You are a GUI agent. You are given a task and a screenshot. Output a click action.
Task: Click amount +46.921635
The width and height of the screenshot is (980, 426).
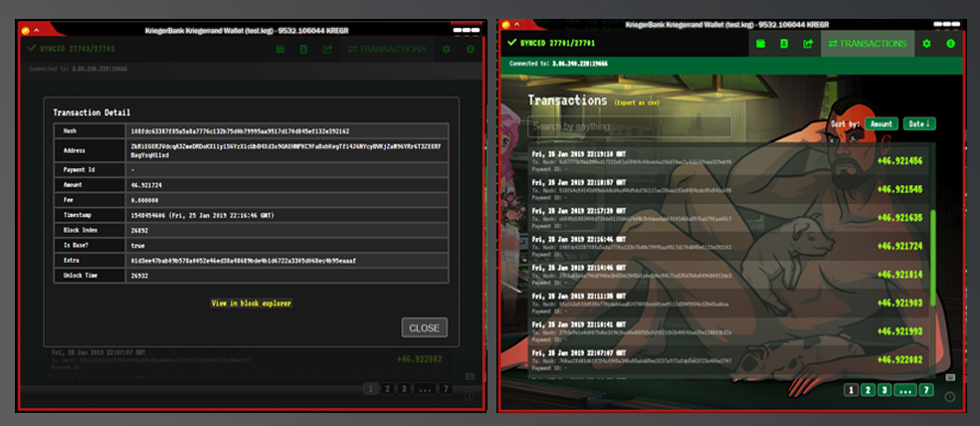(900, 218)
